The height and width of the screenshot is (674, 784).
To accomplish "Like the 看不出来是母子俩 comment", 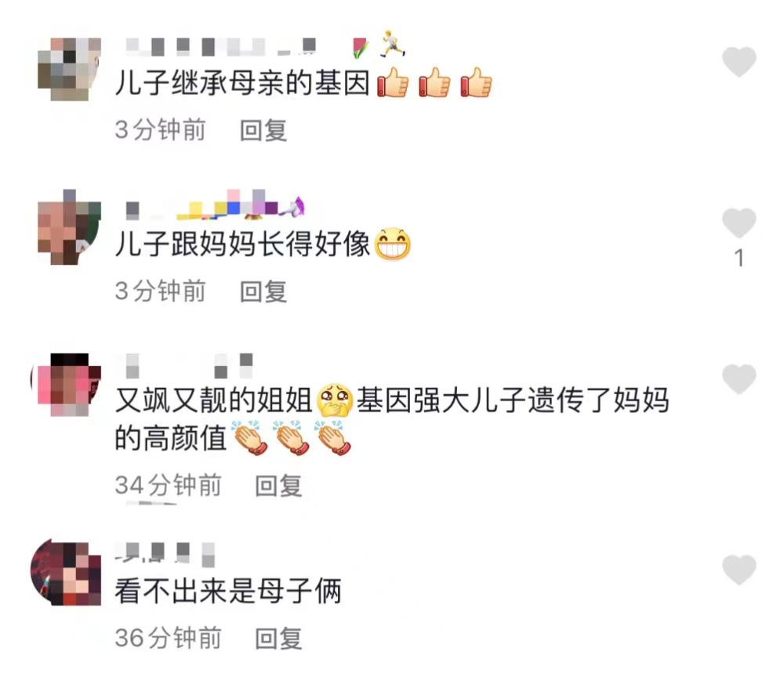I will [x=739, y=570].
